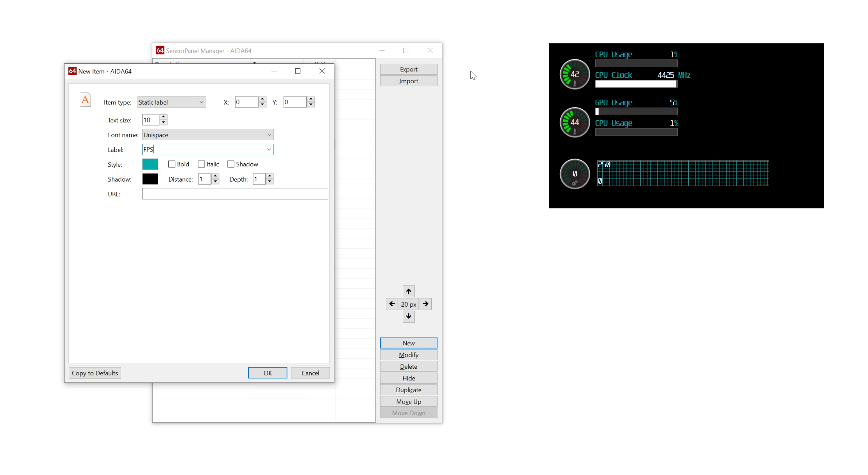Click into the URL input field
This screenshot has height=475, width=868.
[x=235, y=194]
